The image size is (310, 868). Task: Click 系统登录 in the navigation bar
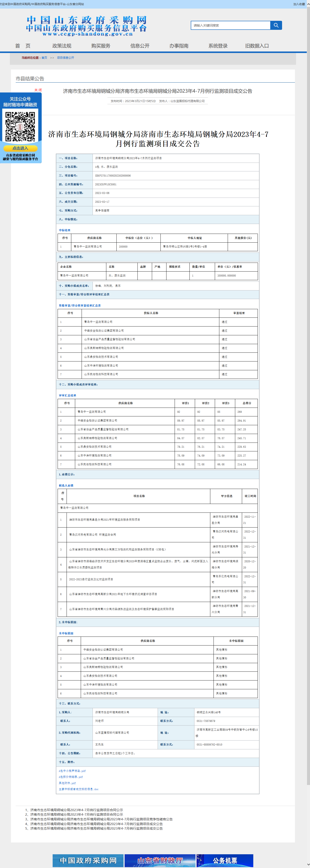218,46
